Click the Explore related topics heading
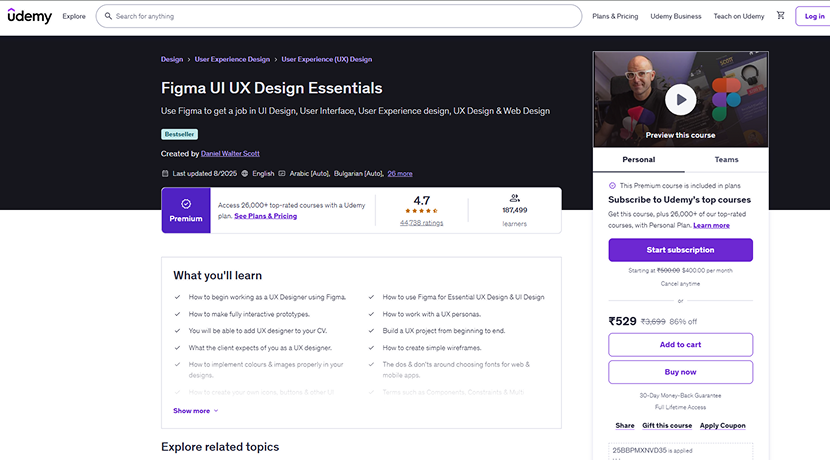The width and height of the screenshot is (830, 460). pos(220,447)
